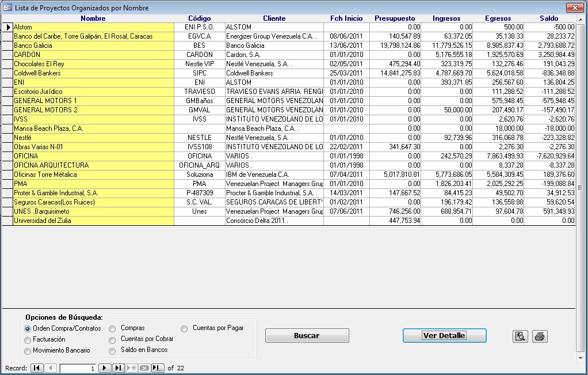Click the Egresos column header

tap(498, 18)
